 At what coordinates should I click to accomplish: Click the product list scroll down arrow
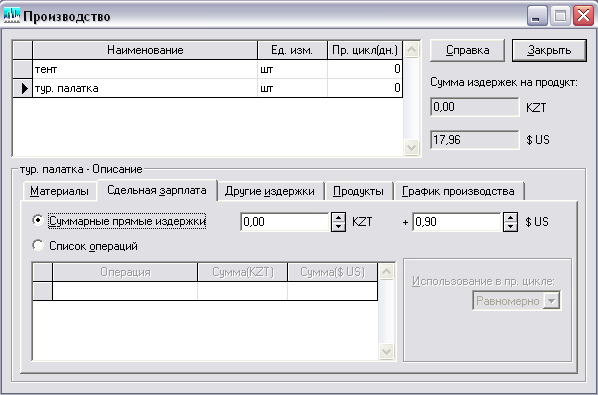pos(412,147)
